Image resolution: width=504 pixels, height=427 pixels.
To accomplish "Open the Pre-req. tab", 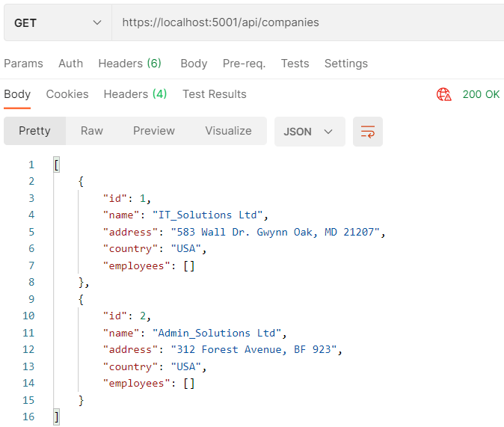I will (245, 64).
